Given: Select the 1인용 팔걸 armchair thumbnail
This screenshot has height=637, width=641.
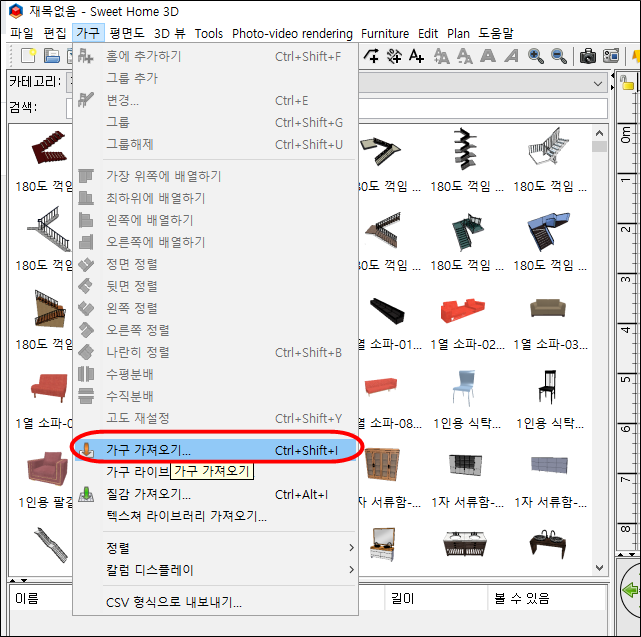Looking at the screenshot, I should coord(47,469).
